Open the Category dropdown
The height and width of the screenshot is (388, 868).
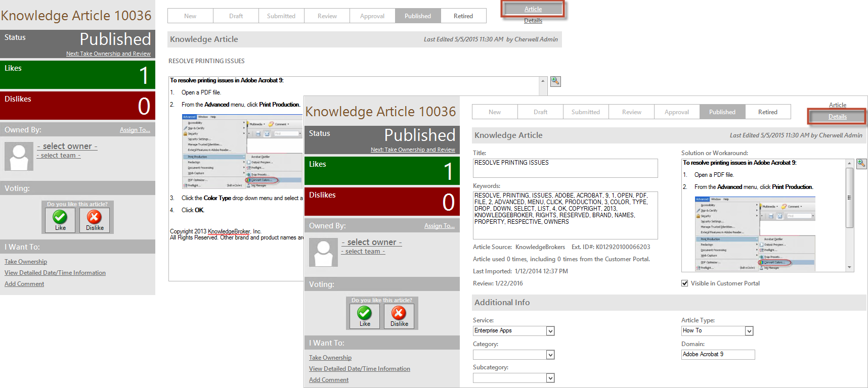[x=550, y=355]
